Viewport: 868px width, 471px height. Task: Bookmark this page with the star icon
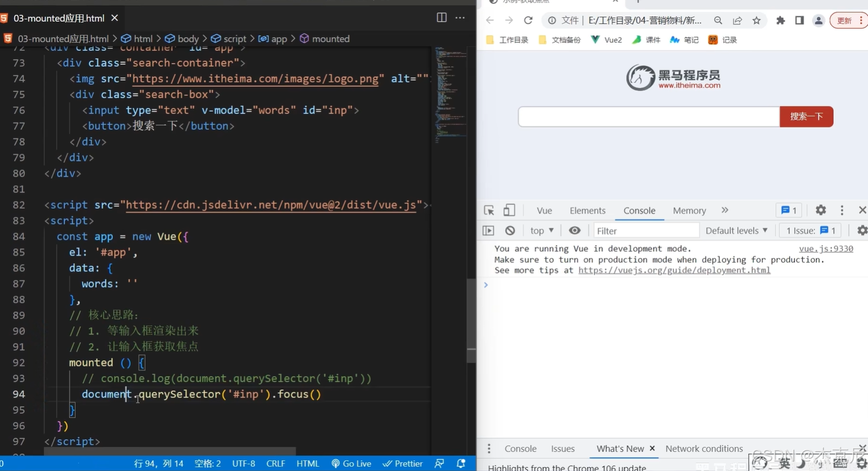pos(757,21)
